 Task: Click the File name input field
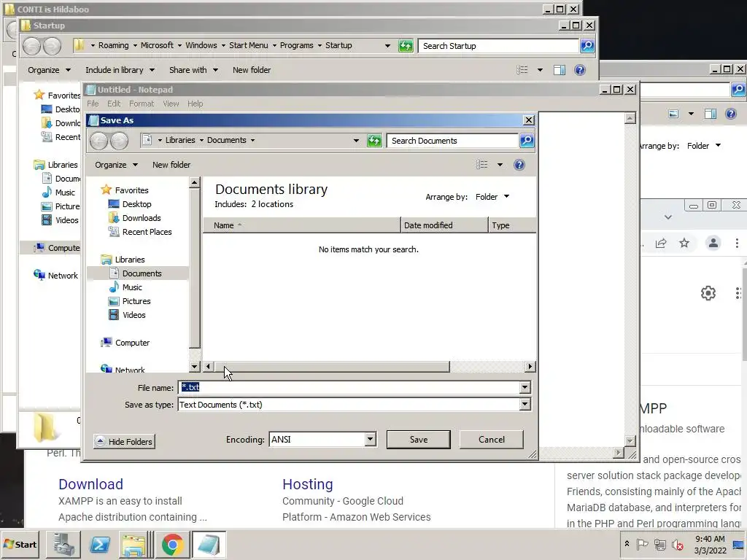click(x=349, y=388)
